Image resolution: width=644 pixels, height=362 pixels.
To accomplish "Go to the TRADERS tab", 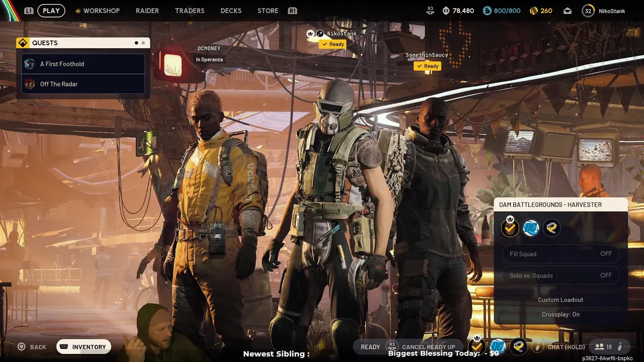I will point(190,11).
